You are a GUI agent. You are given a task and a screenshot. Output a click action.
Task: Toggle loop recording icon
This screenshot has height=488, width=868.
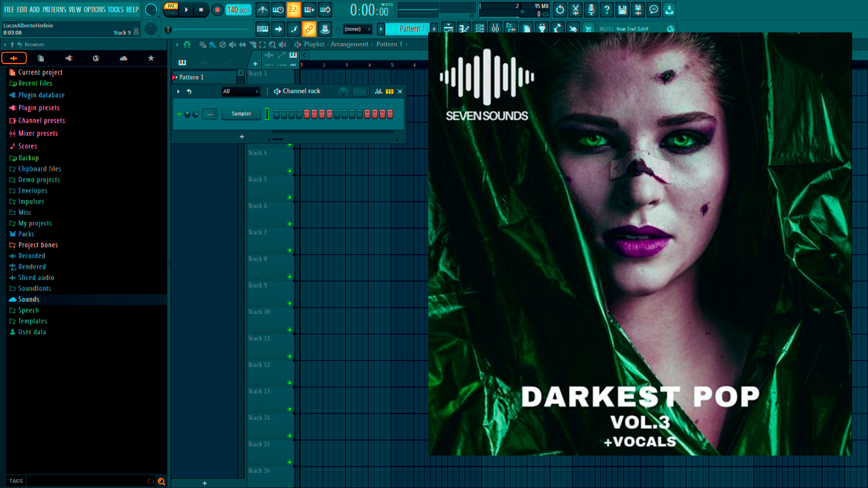[325, 10]
